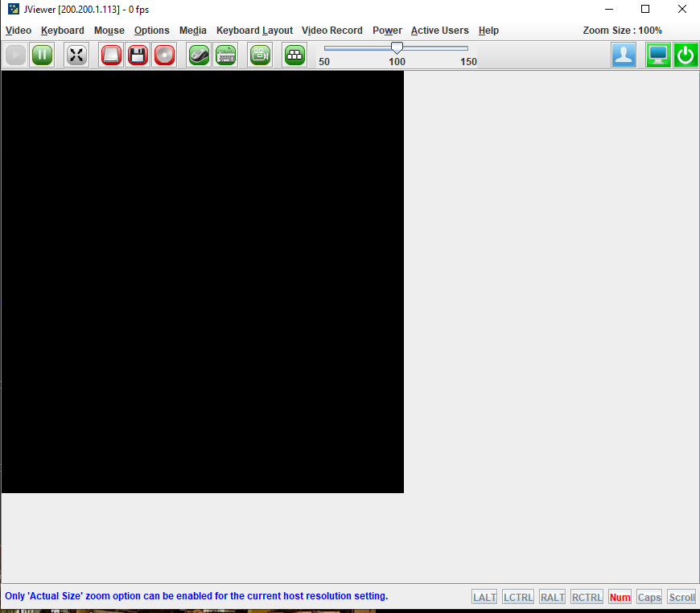Toggle the Caps lock status button
Screen dimensions: 700x613
click(649, 597)
